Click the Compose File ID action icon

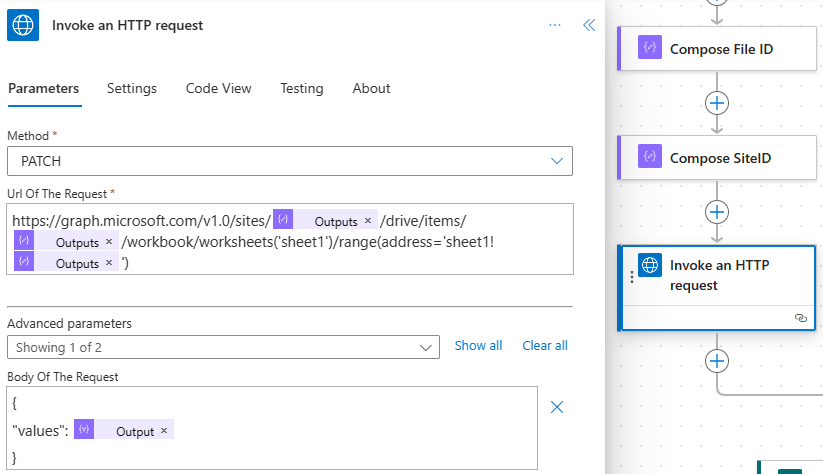point(650,48)
